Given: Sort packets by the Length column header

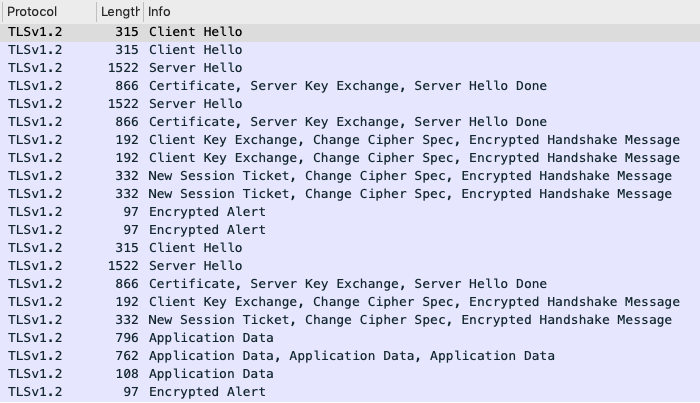Looking at the screenshot, I should [120, 12].
